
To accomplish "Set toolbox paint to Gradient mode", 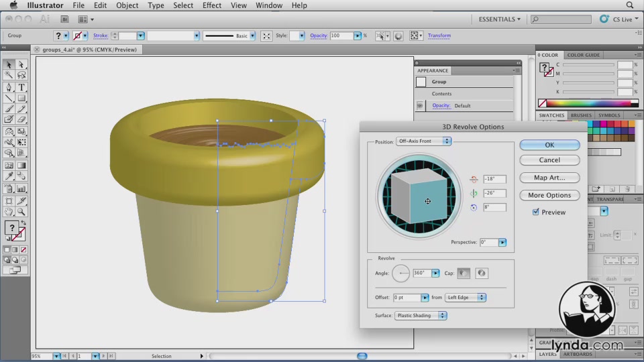I will point(15,249).
